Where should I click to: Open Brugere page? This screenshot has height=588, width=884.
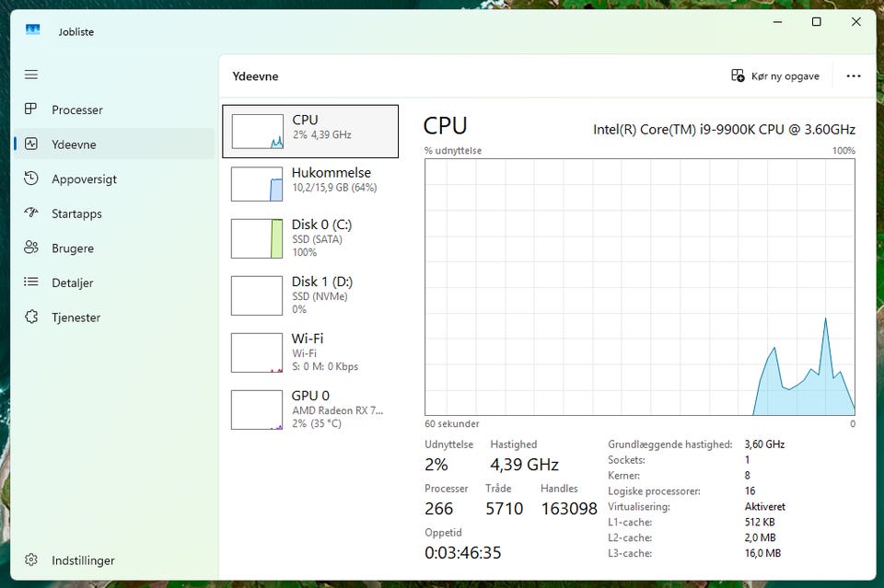(114, 248)
